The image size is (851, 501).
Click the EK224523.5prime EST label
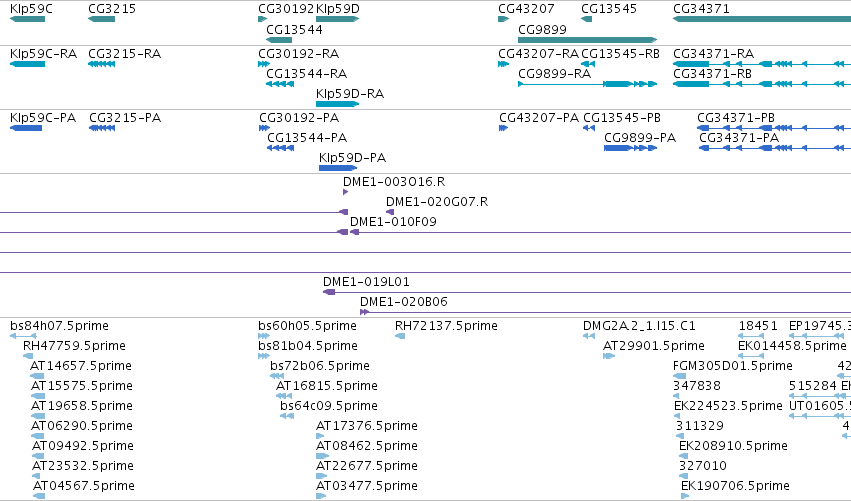tap(728, 405)
